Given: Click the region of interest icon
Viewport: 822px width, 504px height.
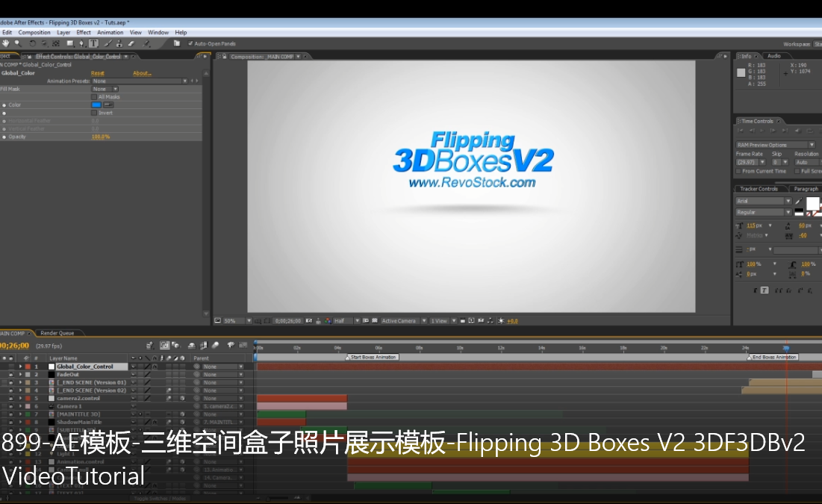Looking at the screenshot, I should pos(366,320).
